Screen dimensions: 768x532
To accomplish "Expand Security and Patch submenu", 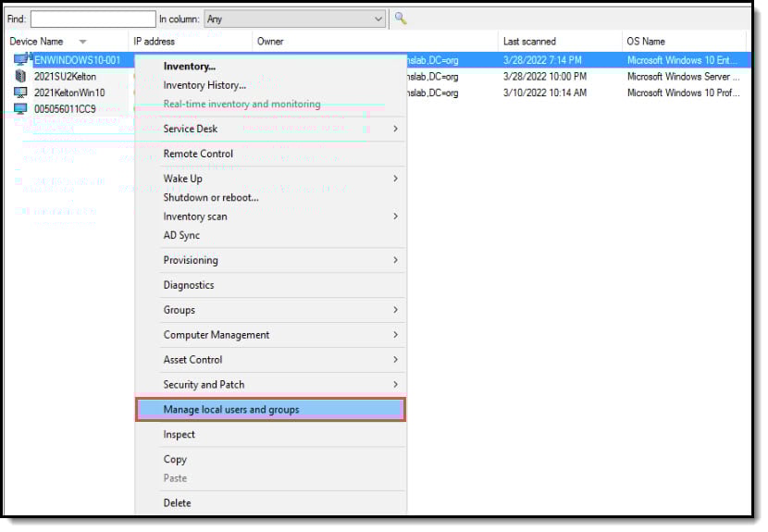I will tap(270, 385).
